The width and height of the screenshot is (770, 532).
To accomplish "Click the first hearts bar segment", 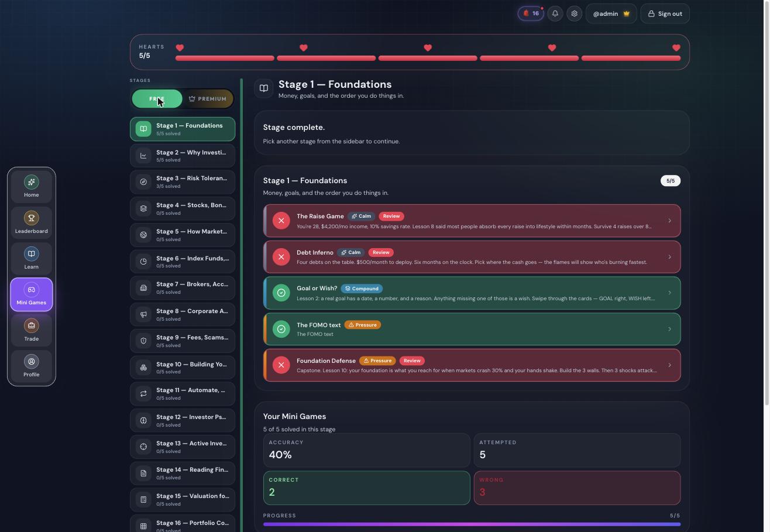I will pyautogui.click(x=225, y=58).
